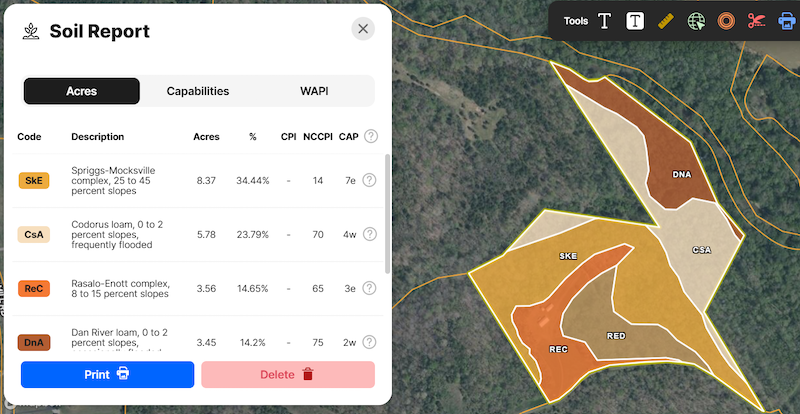Image resolution: width=800 pixels, height=414 pixels.
Task: Click question mark icon in CsA row
Action: [369, 234]
